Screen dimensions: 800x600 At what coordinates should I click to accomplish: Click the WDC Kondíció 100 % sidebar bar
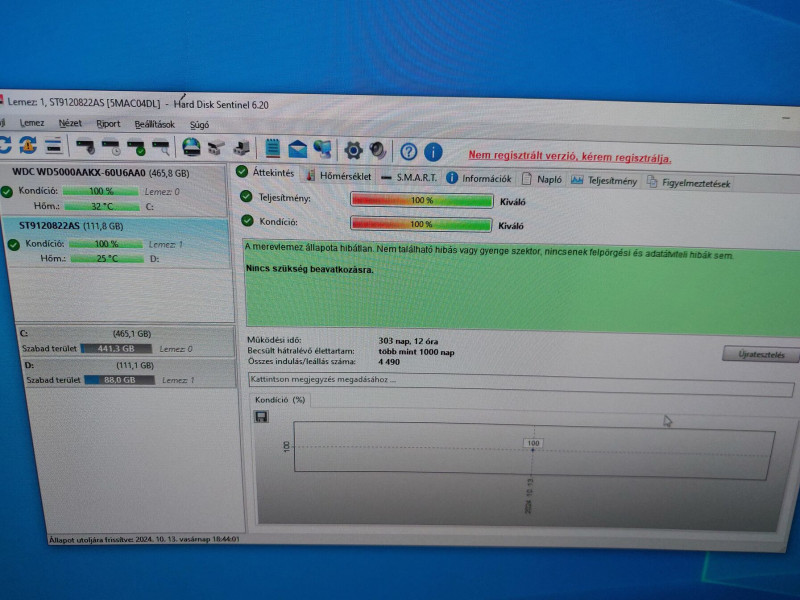tap(101, 191)
